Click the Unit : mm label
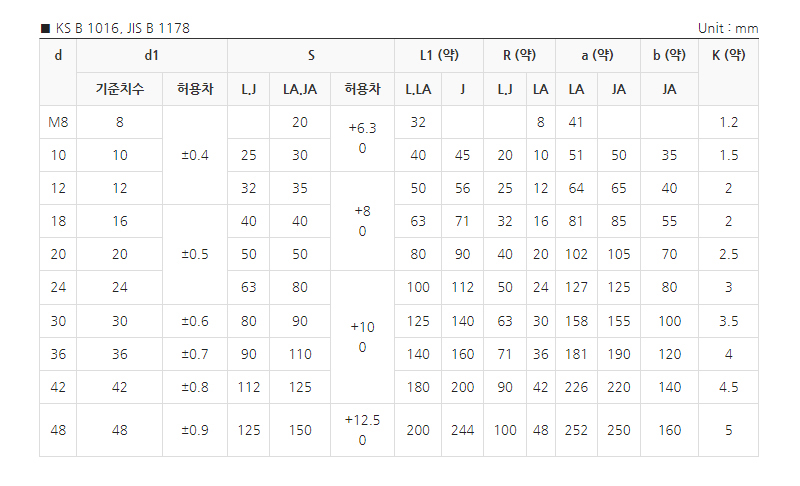This screenshot has height=486, width=800. click(x=728, y=28)
